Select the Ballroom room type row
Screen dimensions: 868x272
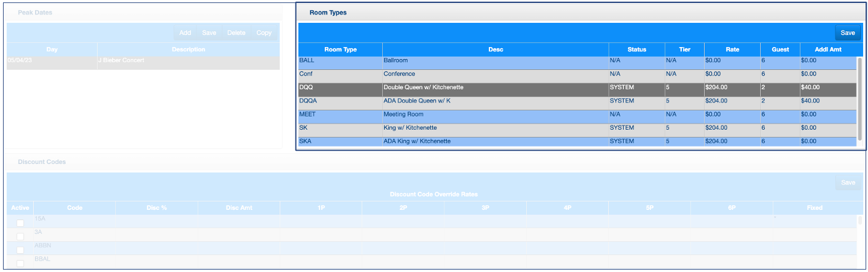click(494, 61)
